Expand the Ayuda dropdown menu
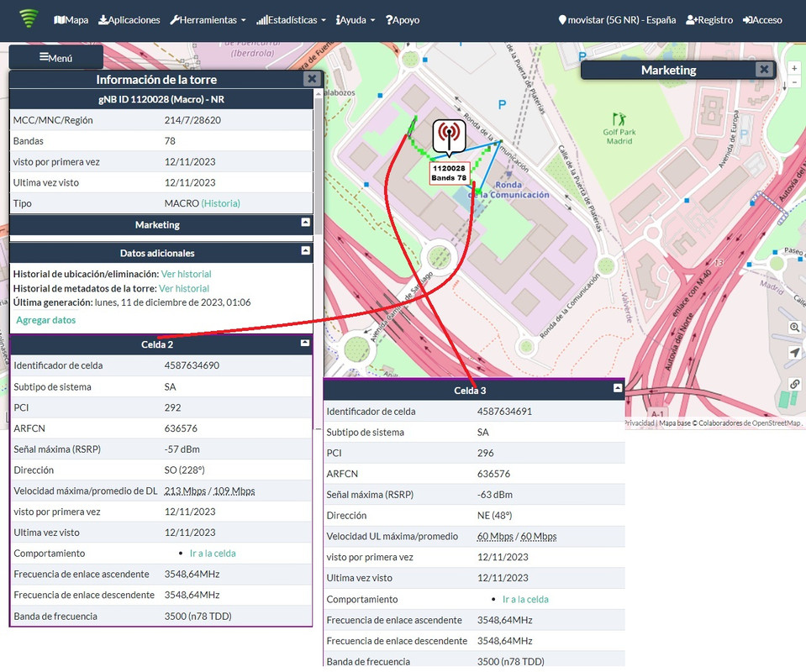 pos(356,20)
